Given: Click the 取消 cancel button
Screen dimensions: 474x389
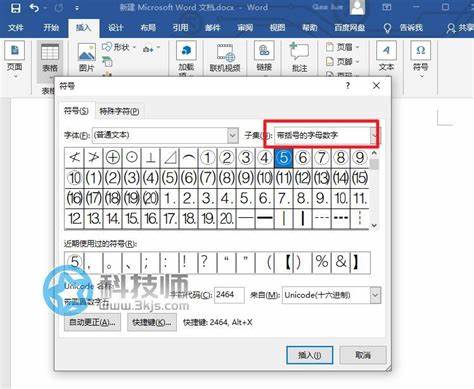Looking at the screenshot, I should [363, 355].
